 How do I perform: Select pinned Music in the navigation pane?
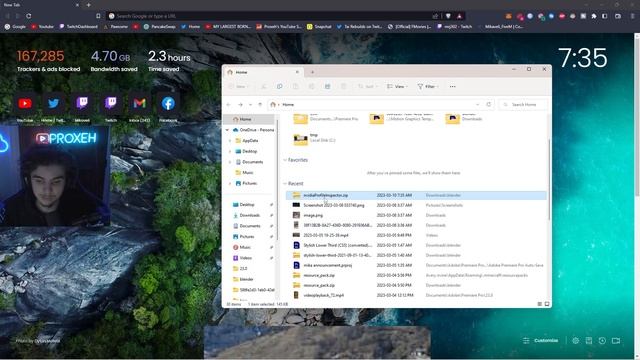pos(245,247)
